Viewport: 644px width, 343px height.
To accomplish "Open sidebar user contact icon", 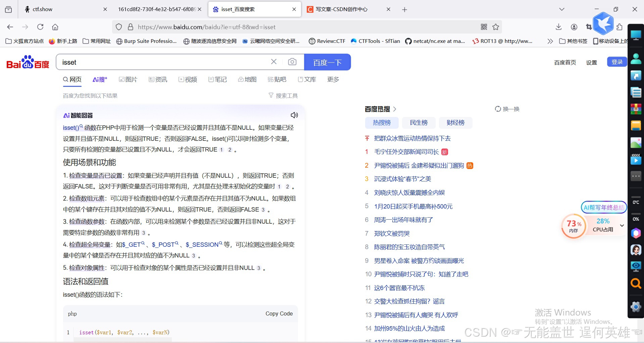I will point(636,59).
